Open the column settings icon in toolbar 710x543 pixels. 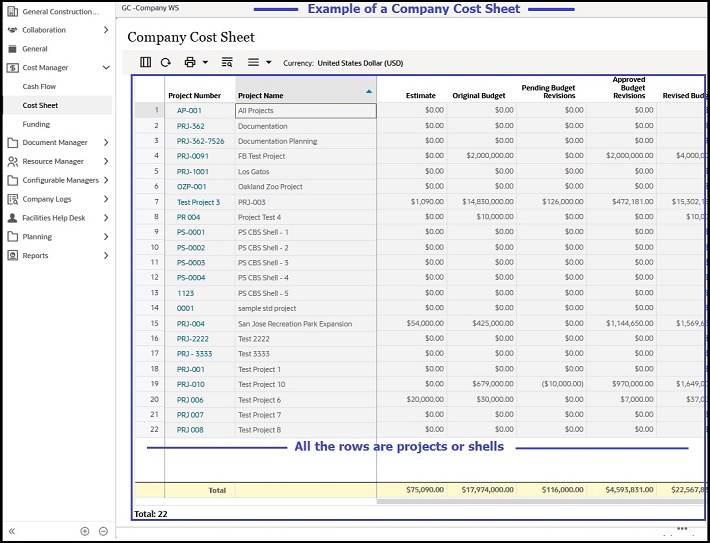pyautogui.click(x=145, y=62)
